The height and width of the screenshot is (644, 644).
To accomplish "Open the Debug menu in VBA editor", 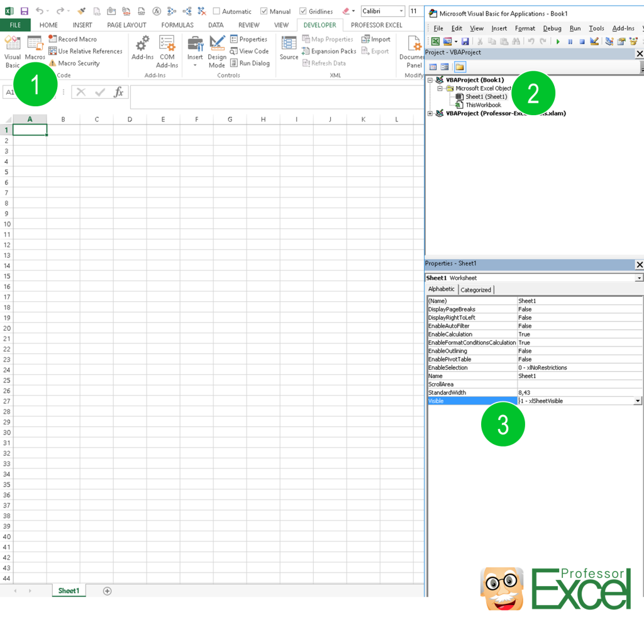I will (x=552, y=28).
